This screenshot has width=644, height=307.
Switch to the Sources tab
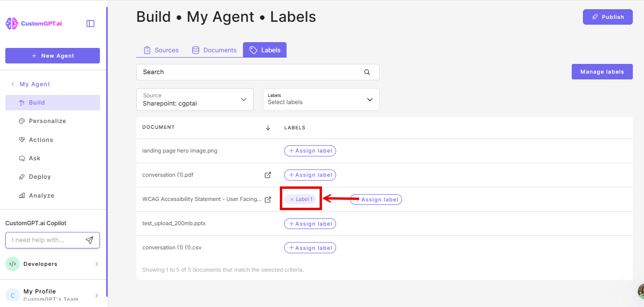pyautogui.click(x=161, y=50)
